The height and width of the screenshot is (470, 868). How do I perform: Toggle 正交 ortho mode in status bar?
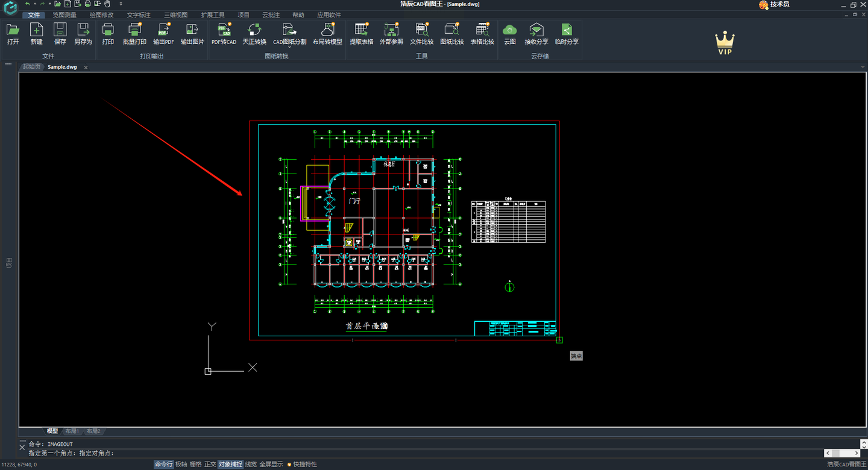coord(210,465)
